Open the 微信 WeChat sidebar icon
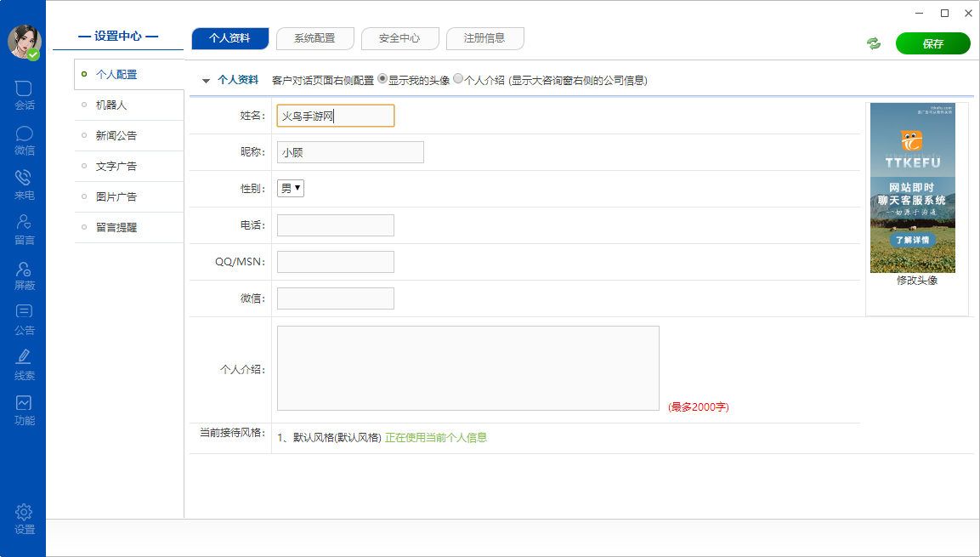Image resolution: width=980 pixels, height=557 pixels. pos(24,140)
